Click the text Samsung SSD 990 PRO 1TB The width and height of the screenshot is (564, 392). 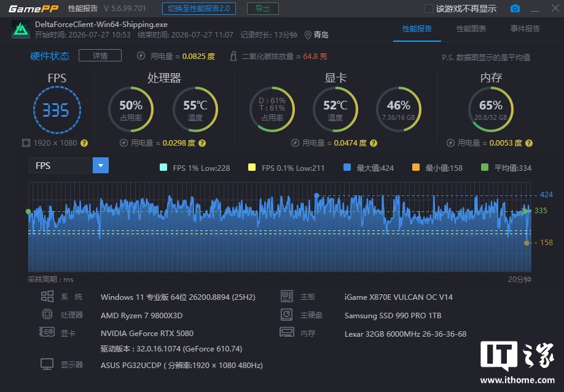tap(393, 315)
